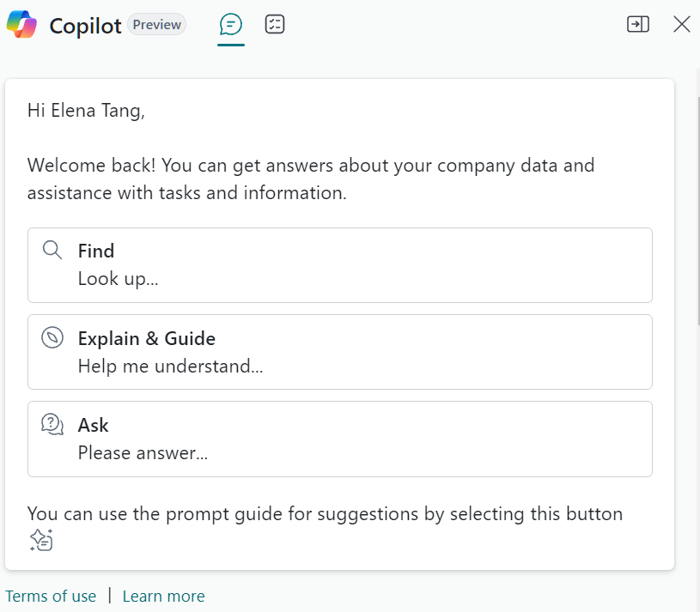Viewport: 700px width, 612px height.
Task: Open the Terms of use link
Action: pos(51,596)
